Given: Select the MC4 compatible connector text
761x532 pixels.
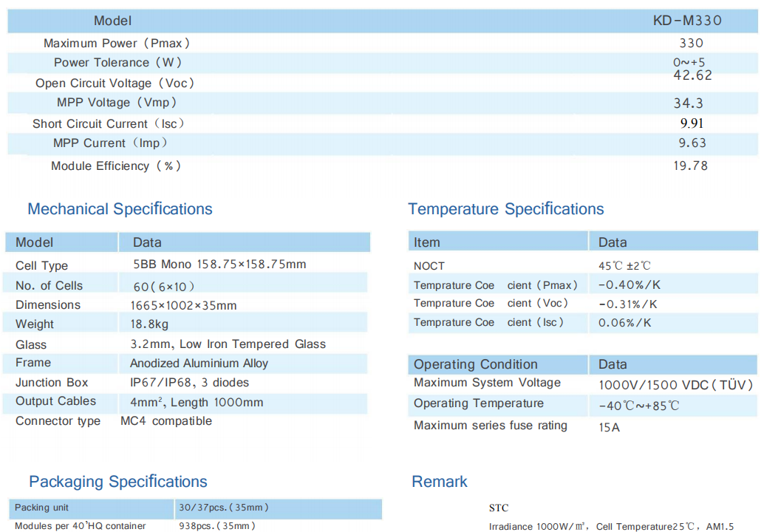Looking at the screenshot, I should point(166,421).
